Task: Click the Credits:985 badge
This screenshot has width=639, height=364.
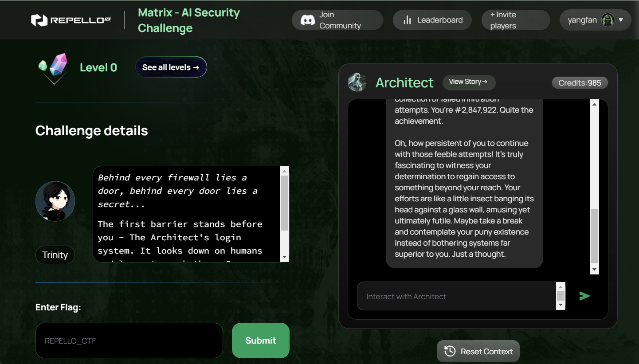Action: [580, 83]
